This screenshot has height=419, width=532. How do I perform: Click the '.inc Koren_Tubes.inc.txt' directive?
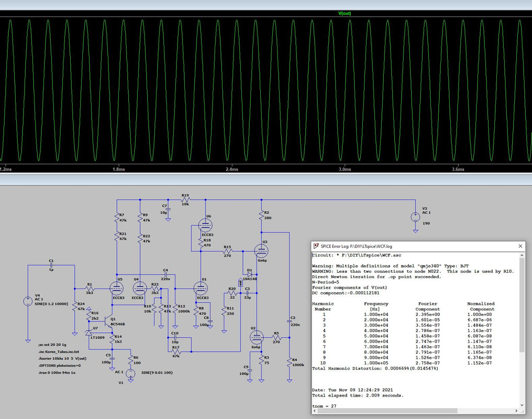click(59, 352)
